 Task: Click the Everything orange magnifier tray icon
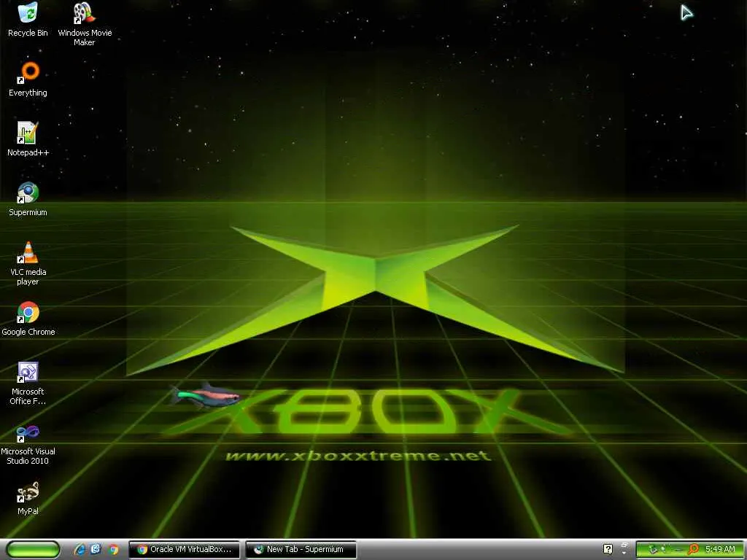point(693,550)
